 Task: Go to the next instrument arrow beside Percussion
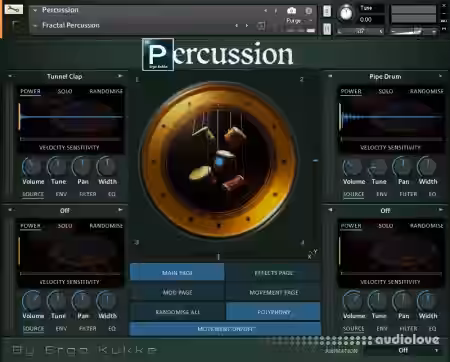coord(276,10)
